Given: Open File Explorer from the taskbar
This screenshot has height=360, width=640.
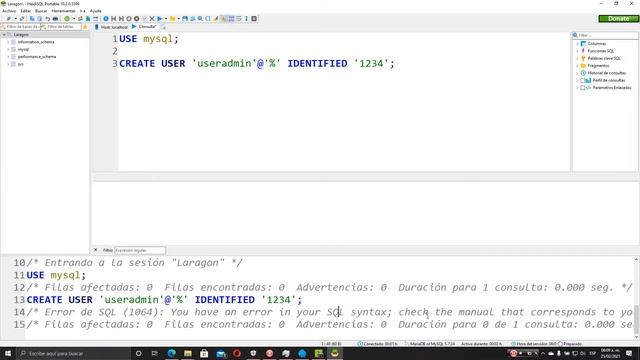Looking at the screenshot, I should click(x=188, y=353).
